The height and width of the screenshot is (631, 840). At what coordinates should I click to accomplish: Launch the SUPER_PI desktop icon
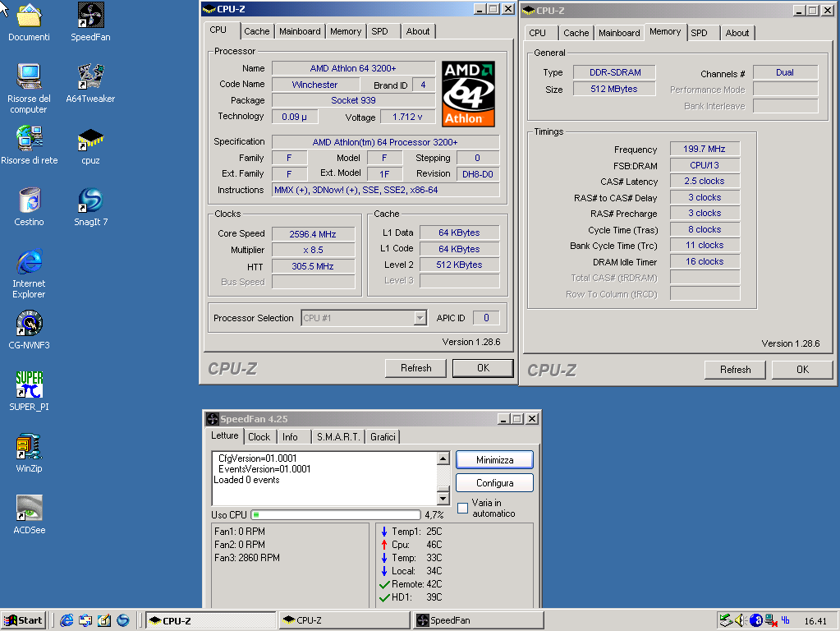(x=29, y=385)
